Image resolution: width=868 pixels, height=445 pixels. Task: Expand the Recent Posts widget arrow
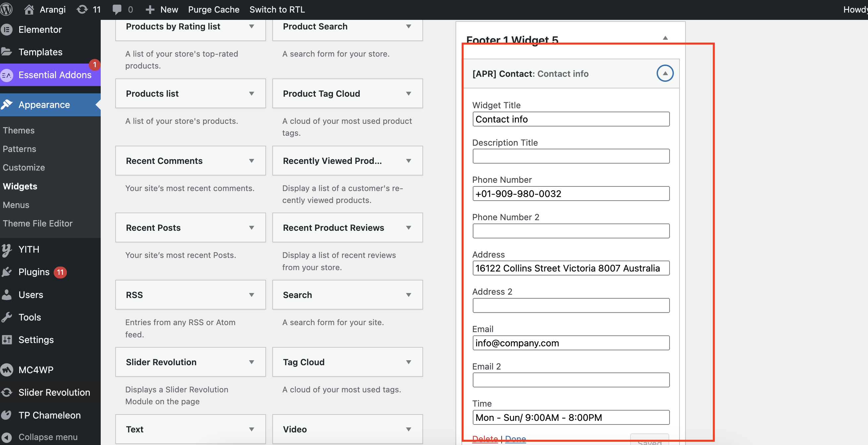(251, 228)
